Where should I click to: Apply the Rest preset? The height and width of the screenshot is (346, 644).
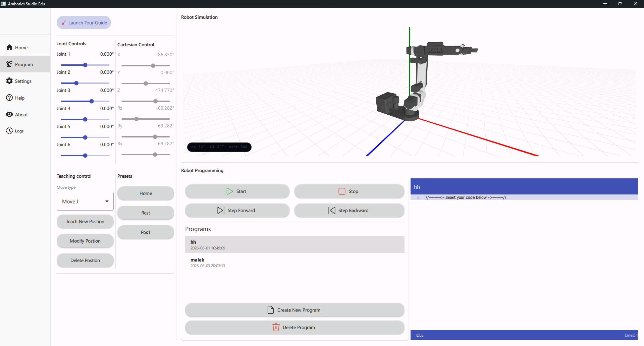[146, 213]
